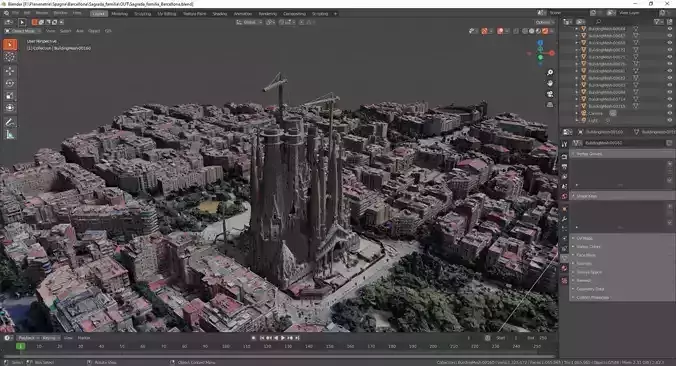This screenshot has height=366, width=676.
Task: Open the timeline Keying popover
Action: 50,338
